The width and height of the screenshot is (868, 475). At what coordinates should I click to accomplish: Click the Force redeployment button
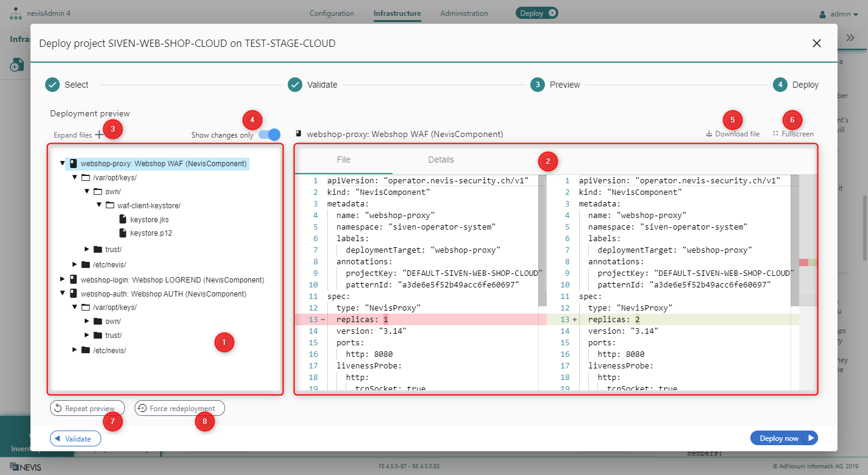(x=179, y=409)
